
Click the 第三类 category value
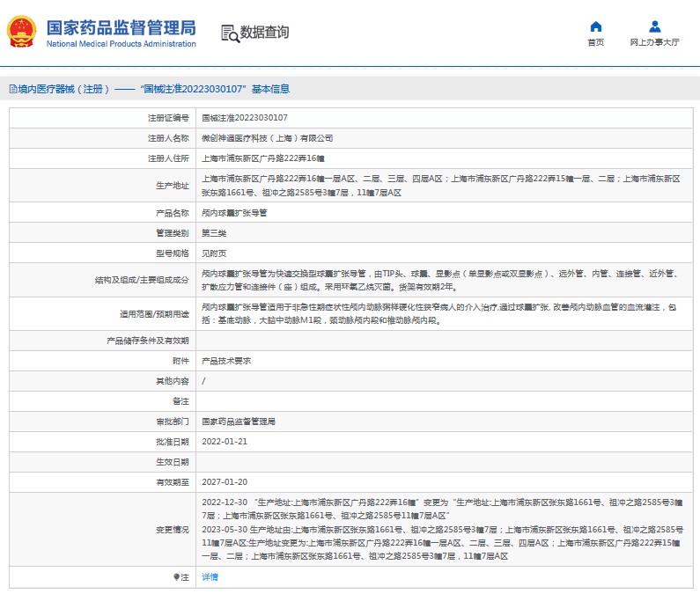(x=214, y=233)
